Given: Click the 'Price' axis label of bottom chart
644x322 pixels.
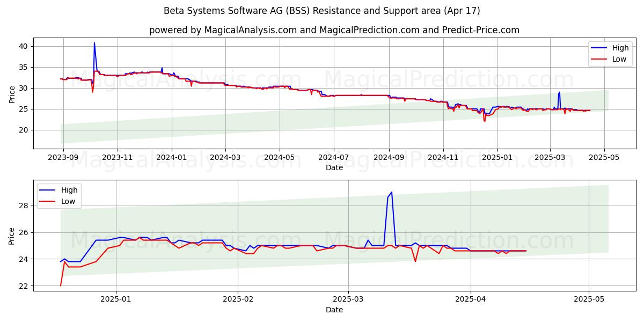Looking at the screenshot, I should point(12,236).
